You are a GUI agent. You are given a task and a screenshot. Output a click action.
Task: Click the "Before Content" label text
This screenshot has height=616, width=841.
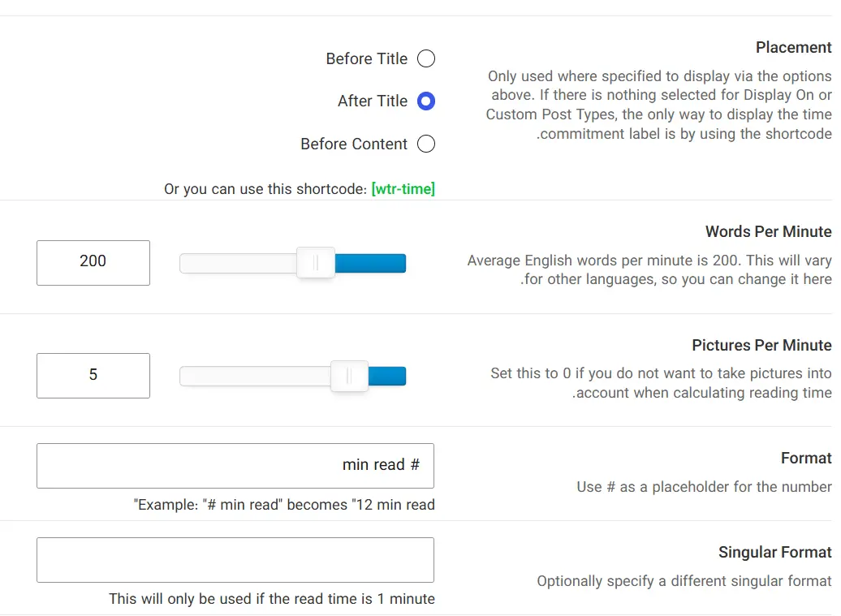(354, 144)
